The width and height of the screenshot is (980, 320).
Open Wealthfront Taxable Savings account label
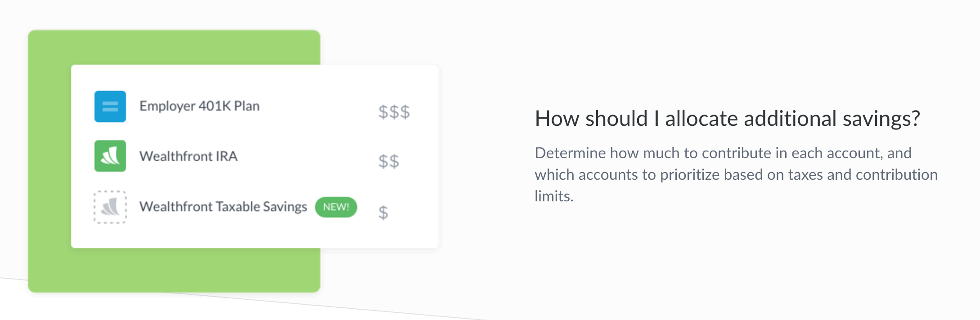(x=223, y=207)
